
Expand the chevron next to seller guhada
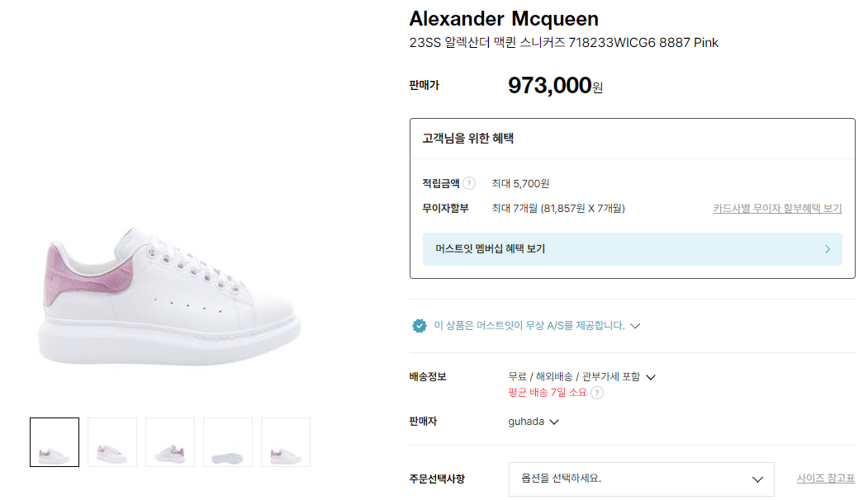[x=554, y=422]
